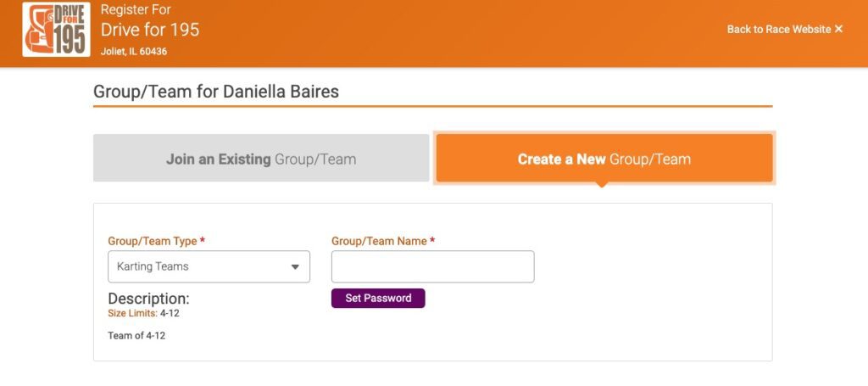Image resolution: width=868 pixels, height=386 pixels.
Task: Click the Drive for 195 race title
Action: pyautogui.click(x=150, y=30)
